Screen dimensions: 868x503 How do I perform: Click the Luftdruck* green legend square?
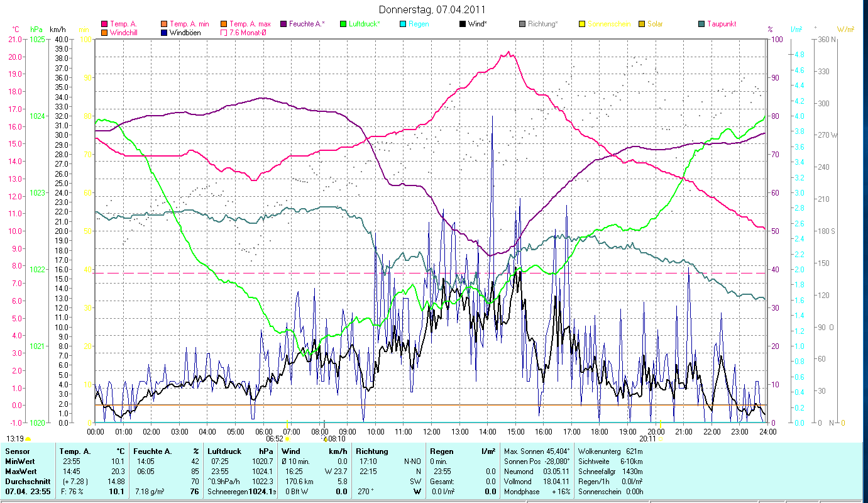click(x=343, y=24)
